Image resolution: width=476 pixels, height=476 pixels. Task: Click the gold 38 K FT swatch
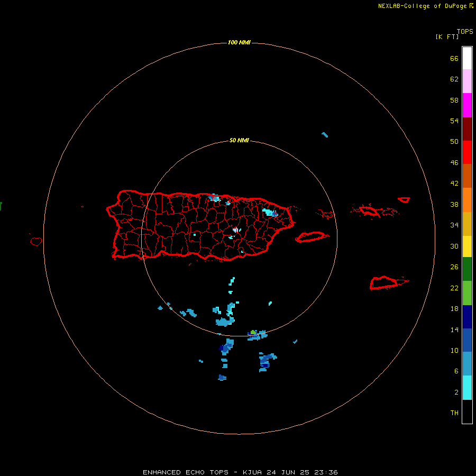467,224
